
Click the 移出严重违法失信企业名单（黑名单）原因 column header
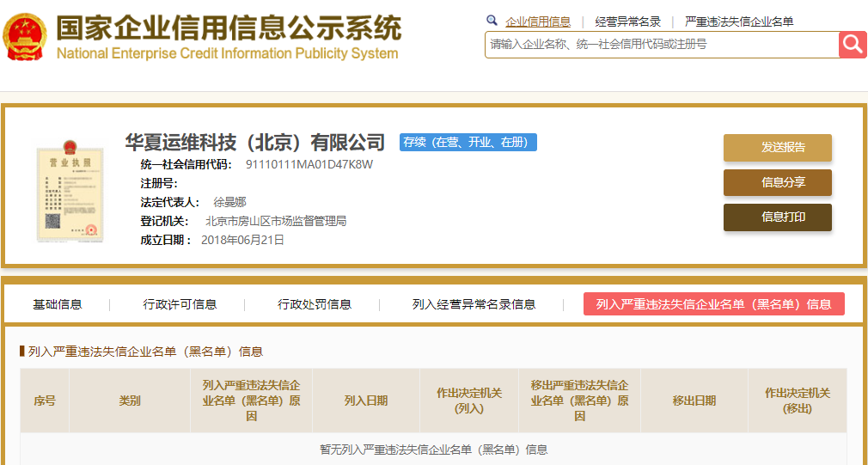pyautogui.click(x=579, y=401)
